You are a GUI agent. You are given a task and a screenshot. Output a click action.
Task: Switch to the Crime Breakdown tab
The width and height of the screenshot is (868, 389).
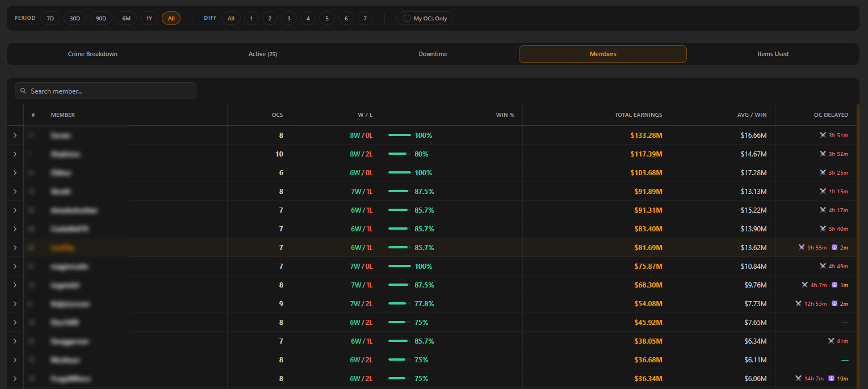93,54
